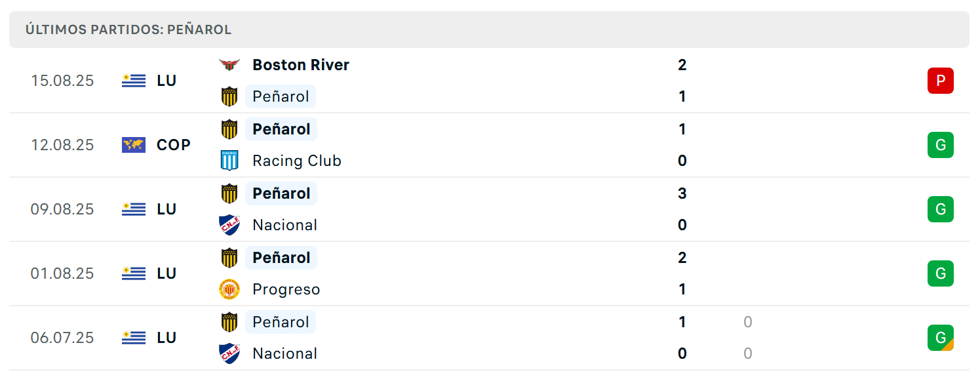Click the Racing Club team crest

point(229,161)
